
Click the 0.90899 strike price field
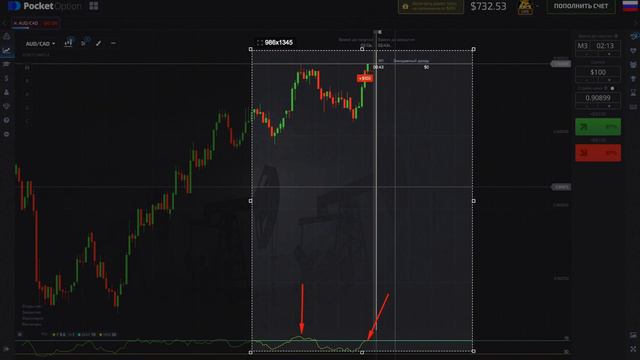[598, 98]
